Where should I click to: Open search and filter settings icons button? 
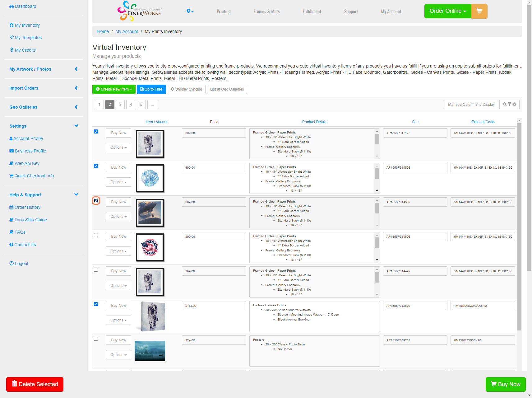coord(509,105)
